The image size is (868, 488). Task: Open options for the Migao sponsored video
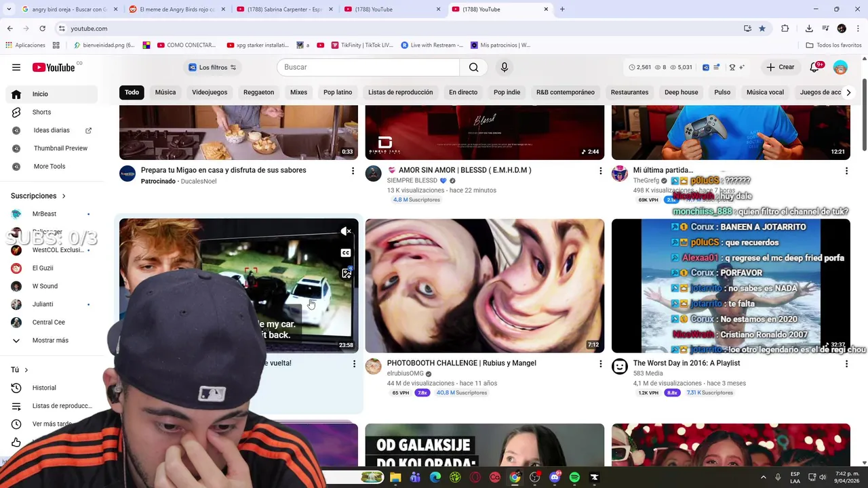(353, 171)
